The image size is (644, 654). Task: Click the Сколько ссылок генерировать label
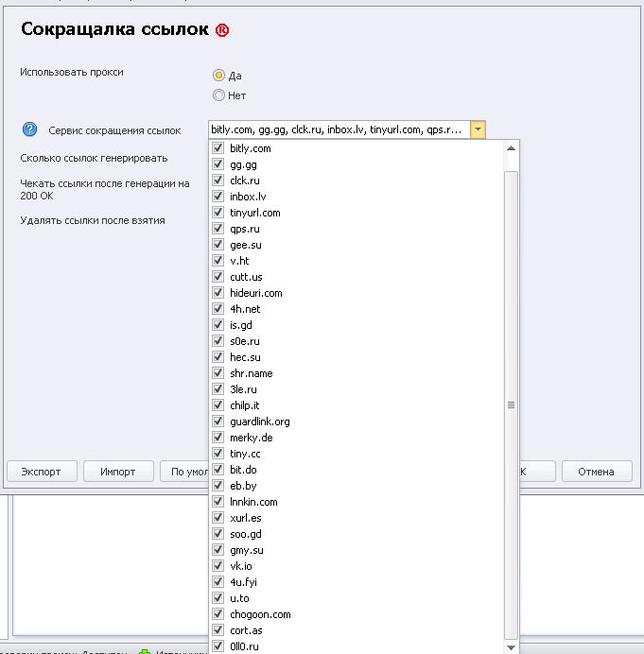pyautogui.click(x=94, y=158)
